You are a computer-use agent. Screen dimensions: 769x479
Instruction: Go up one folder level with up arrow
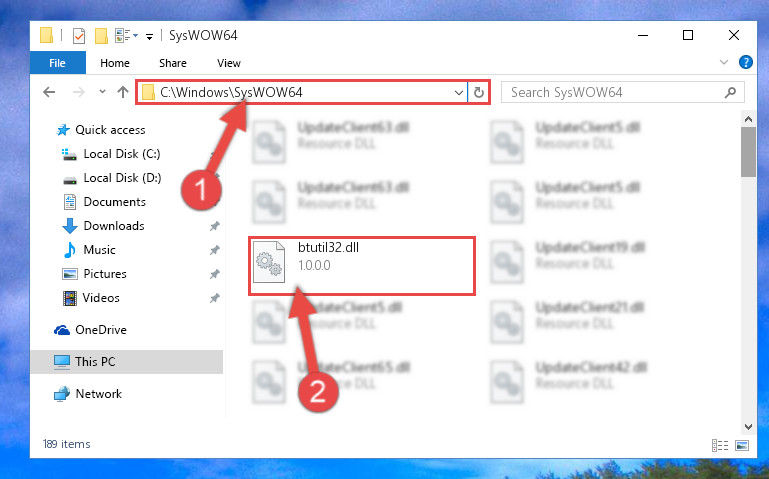click(x=123, y=92)
